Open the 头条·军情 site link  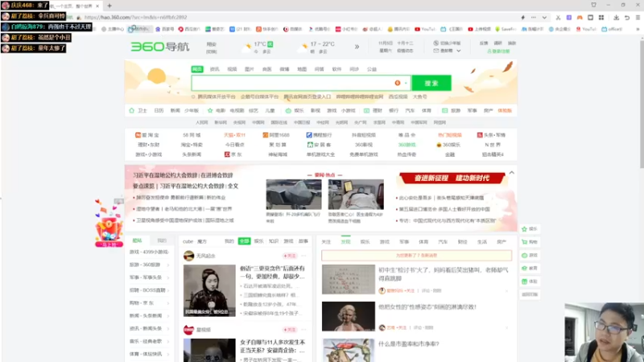click(491, 135)
